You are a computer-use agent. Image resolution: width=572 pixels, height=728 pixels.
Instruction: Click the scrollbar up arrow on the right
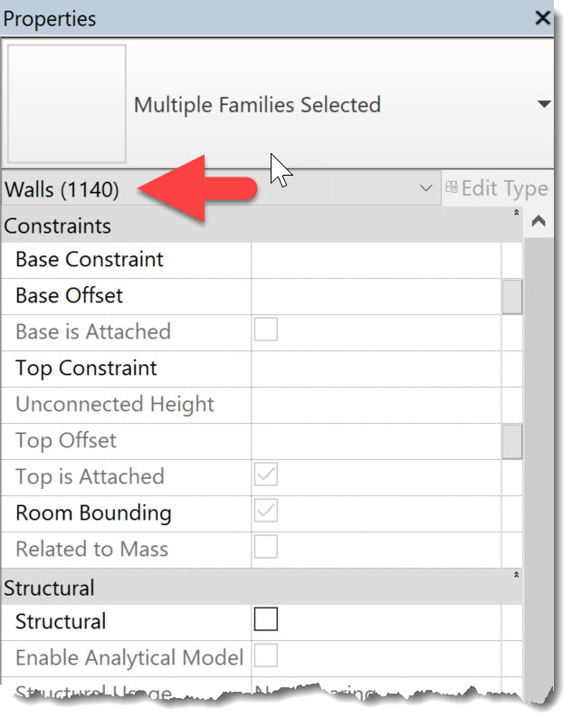(538, 219)
